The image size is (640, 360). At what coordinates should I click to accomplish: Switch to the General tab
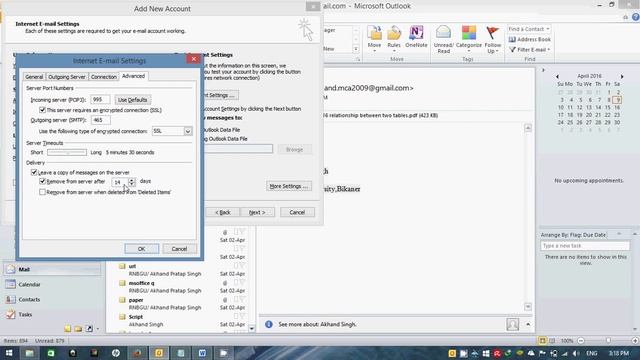(34, 77)
